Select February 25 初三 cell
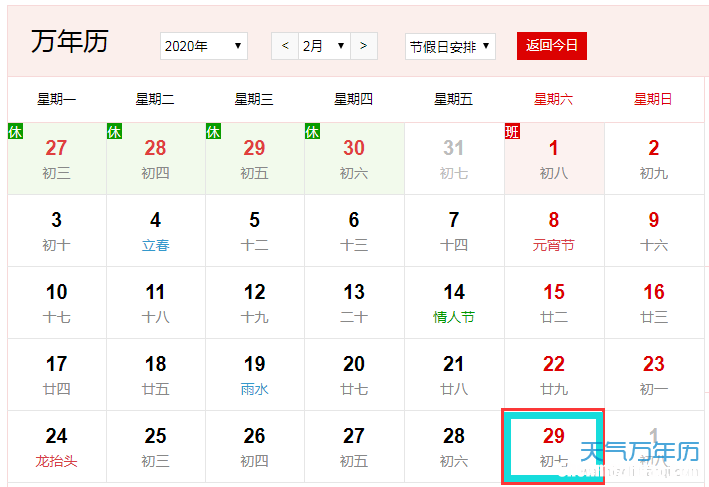This screenshot has width=709, height=487. pyautogui.click(x=156, y=446)
